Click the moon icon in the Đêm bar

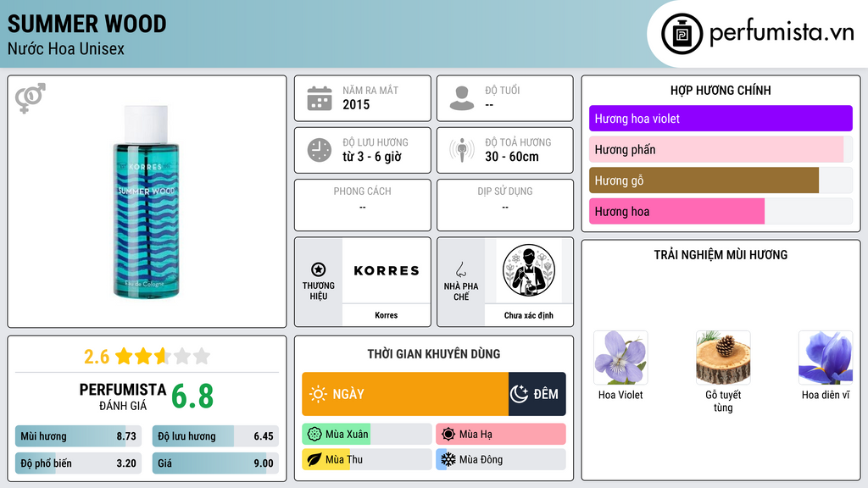click(x=519, y=394)
